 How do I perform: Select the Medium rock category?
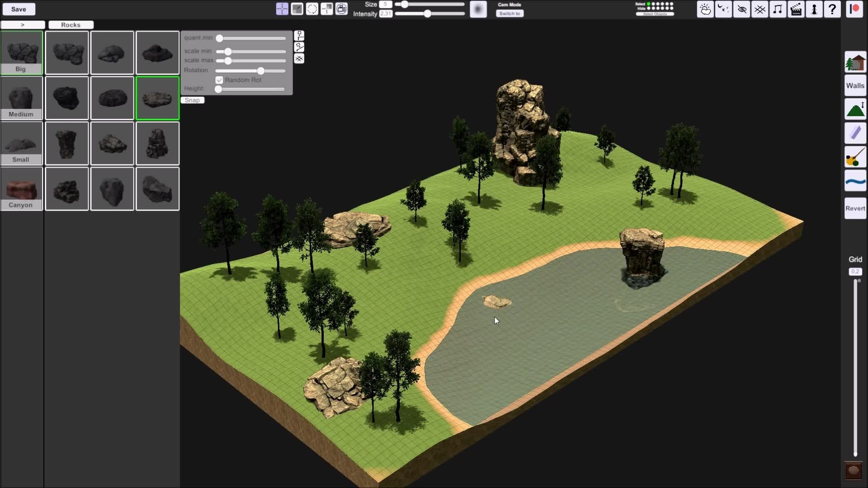point(21,98)
